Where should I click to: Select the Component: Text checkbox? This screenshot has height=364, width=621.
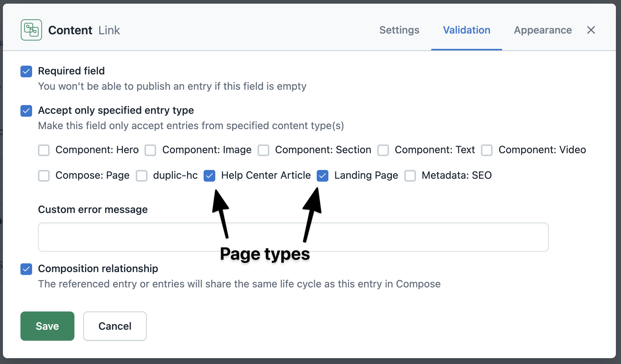pyautogui.click(x=383, y=150)
